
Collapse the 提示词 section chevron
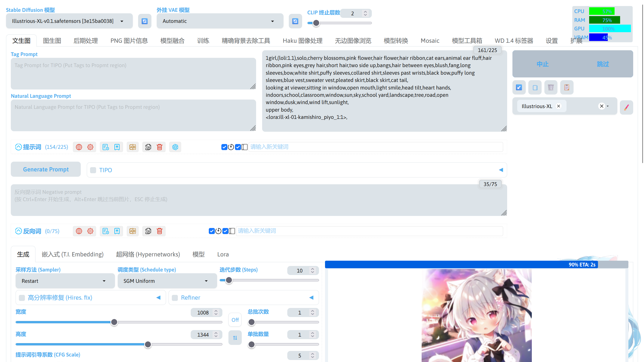pos(18,147)
